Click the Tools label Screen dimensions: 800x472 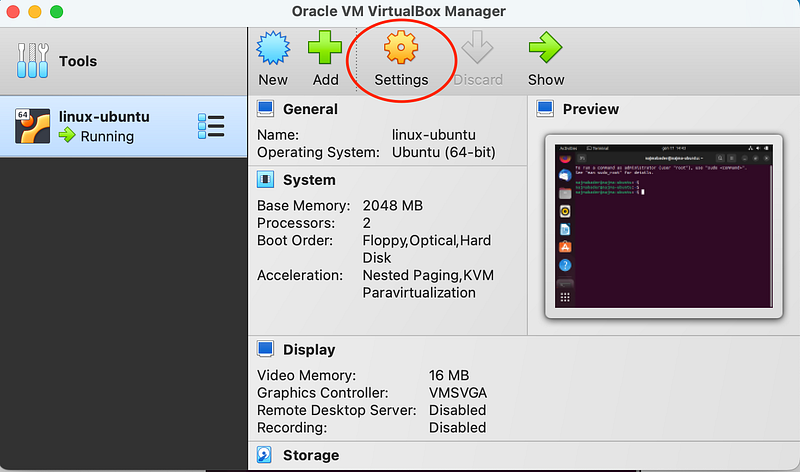tap(78, 61)
